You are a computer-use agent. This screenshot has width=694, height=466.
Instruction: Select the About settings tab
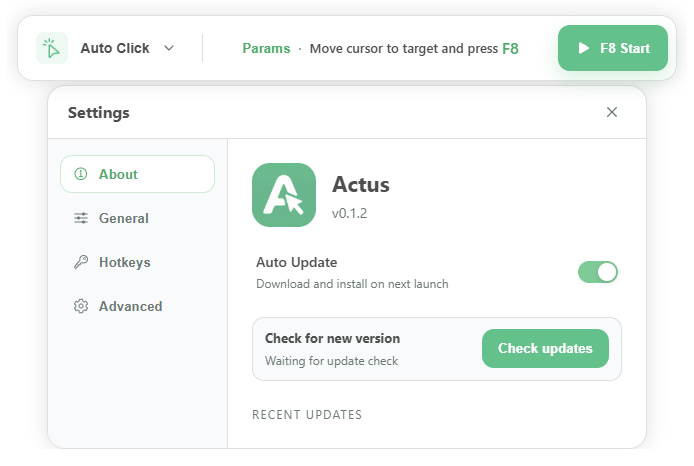(137, 174)
